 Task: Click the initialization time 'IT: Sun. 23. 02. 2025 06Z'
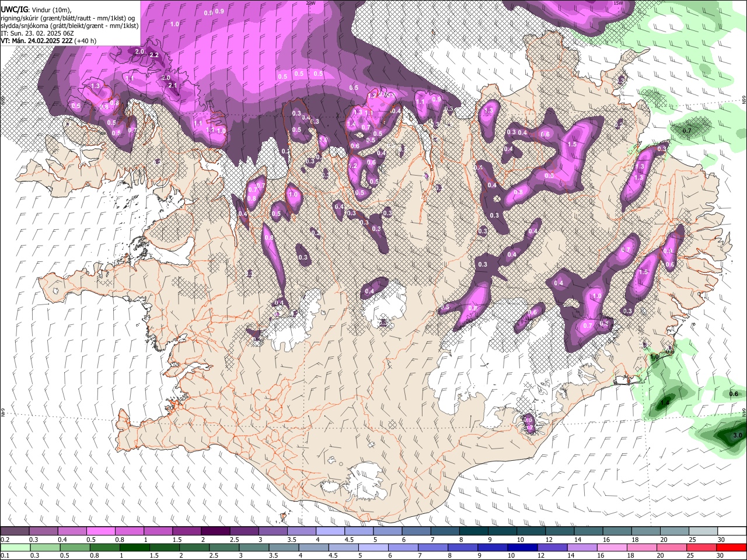tap(37, 33)
